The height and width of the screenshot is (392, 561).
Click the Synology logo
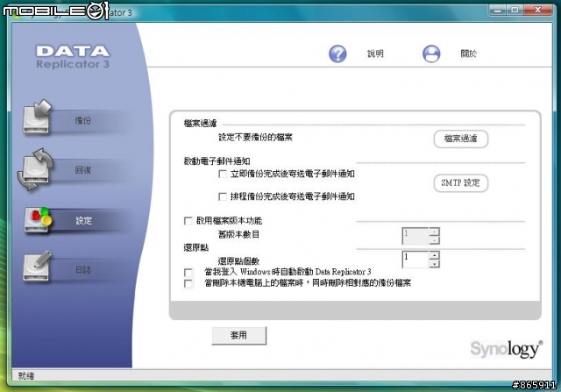tap(507, 349)
